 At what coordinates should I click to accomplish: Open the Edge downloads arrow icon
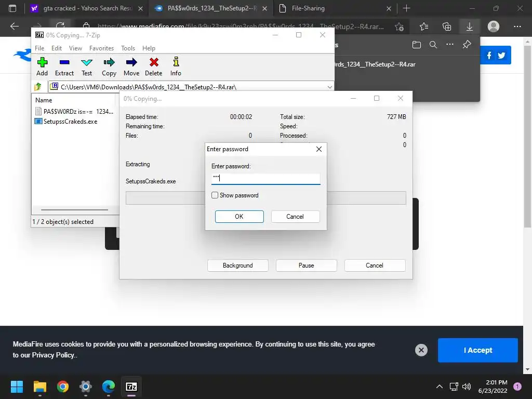pyautogui.click(x=470, y=26)
